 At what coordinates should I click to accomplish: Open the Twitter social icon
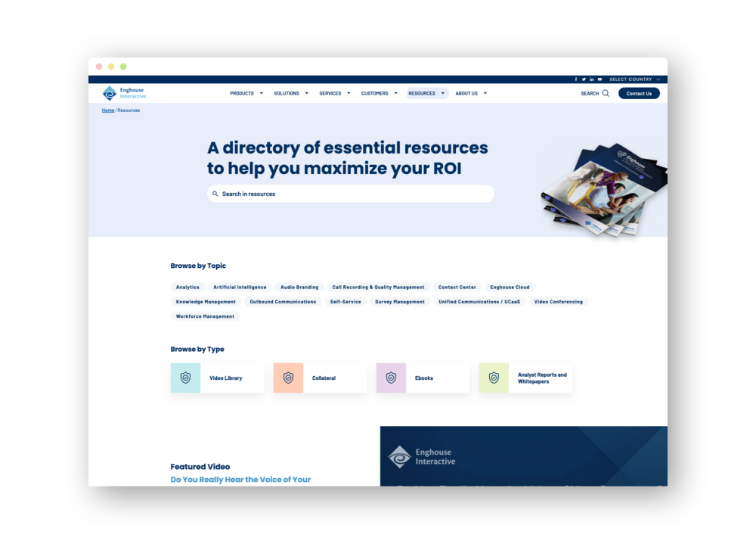(584, 79)
